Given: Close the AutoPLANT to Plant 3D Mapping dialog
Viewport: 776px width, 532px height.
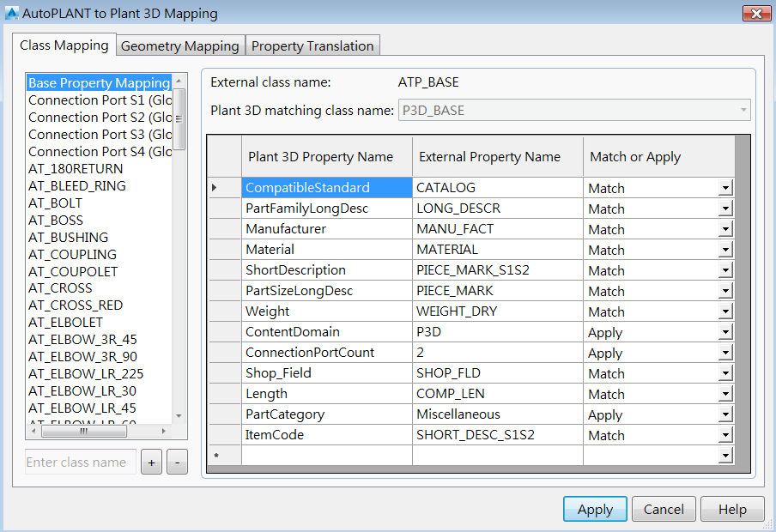Looking at the screenshot, I should [756, 14].
